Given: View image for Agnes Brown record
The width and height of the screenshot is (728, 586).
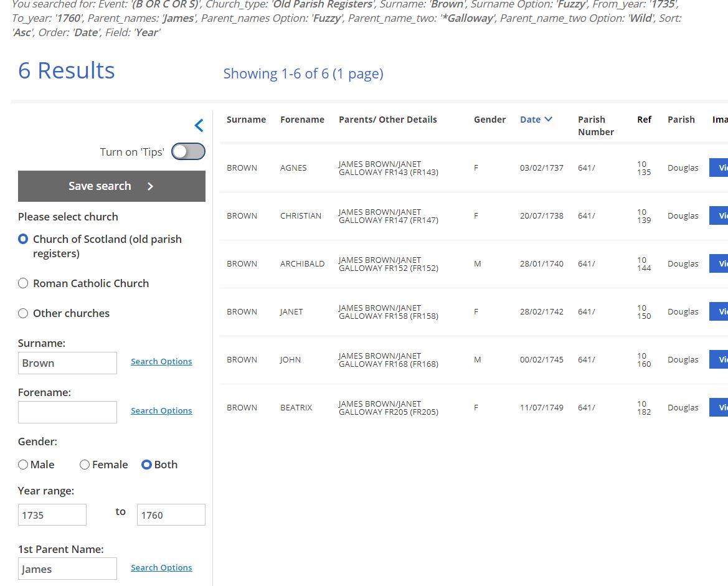Looking at the screenshot, I should click(x=719, y=168).
